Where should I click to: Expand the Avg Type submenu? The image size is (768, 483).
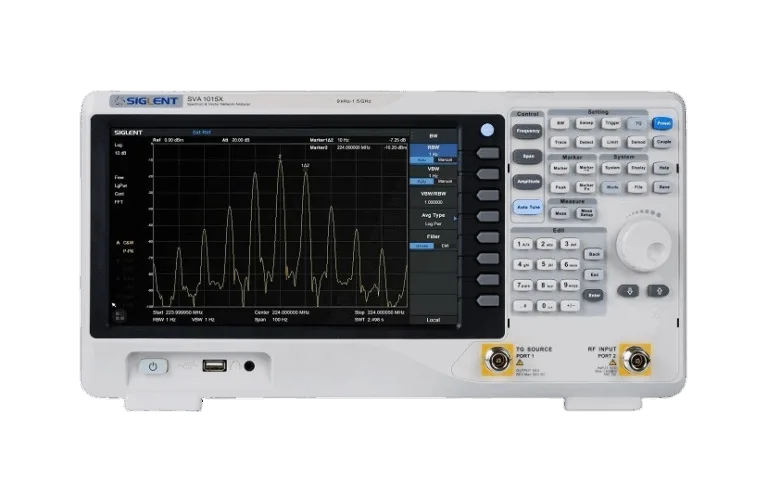(433, 218)
